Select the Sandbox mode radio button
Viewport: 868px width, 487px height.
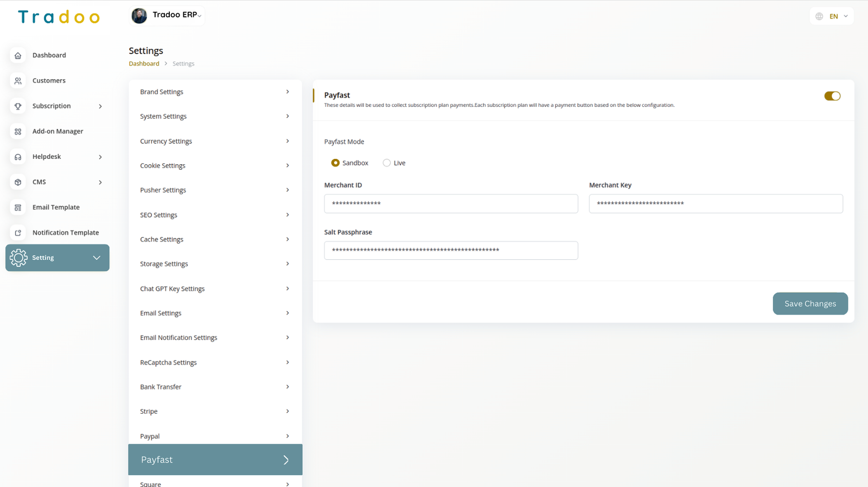tap(335, 163)
